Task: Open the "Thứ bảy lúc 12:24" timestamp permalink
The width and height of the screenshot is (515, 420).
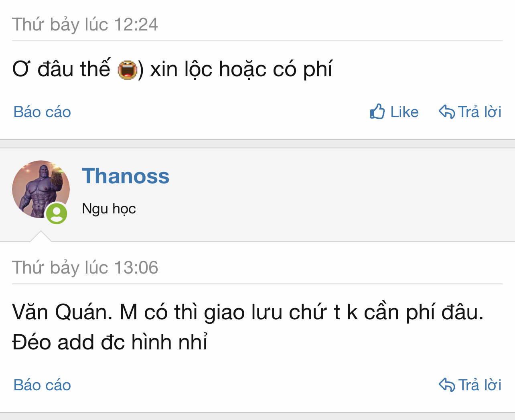Action: (85, 24)
